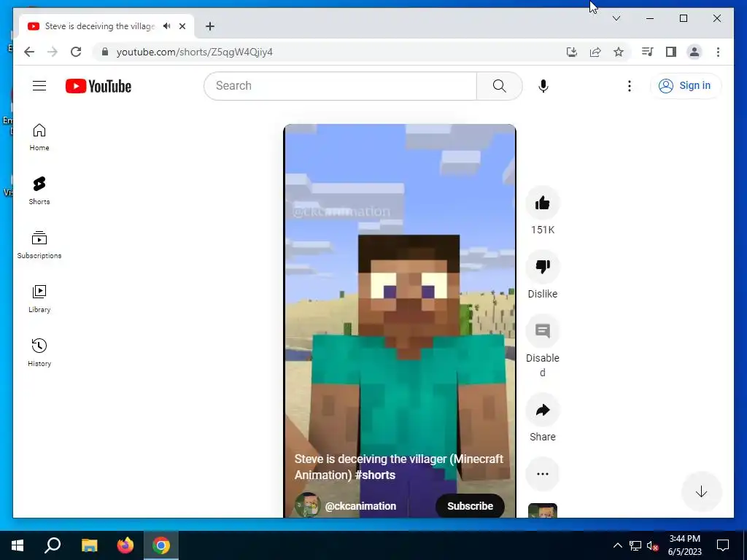Share this page from address bar
Viewport: 747px width, 560px height.
(595, 52)
